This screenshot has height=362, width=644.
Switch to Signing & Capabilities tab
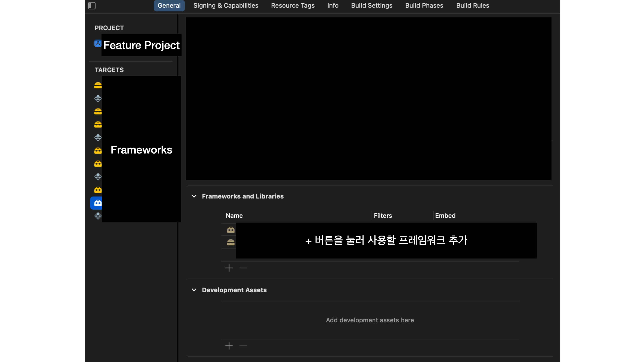[x=226, y=5]
